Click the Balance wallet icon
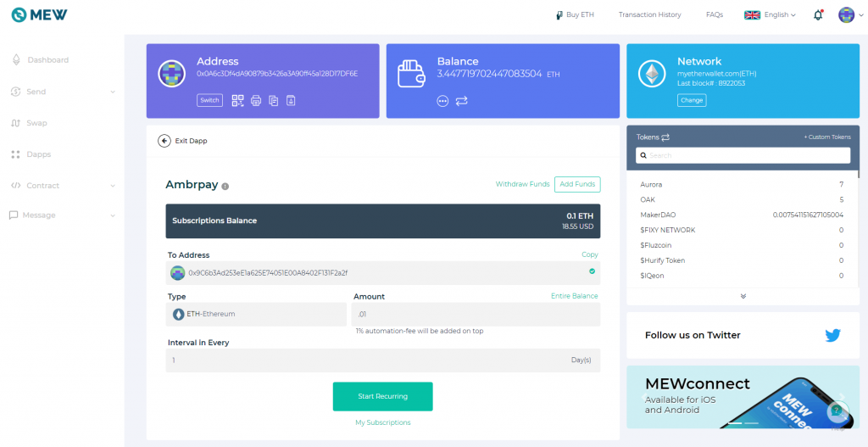 411,75
